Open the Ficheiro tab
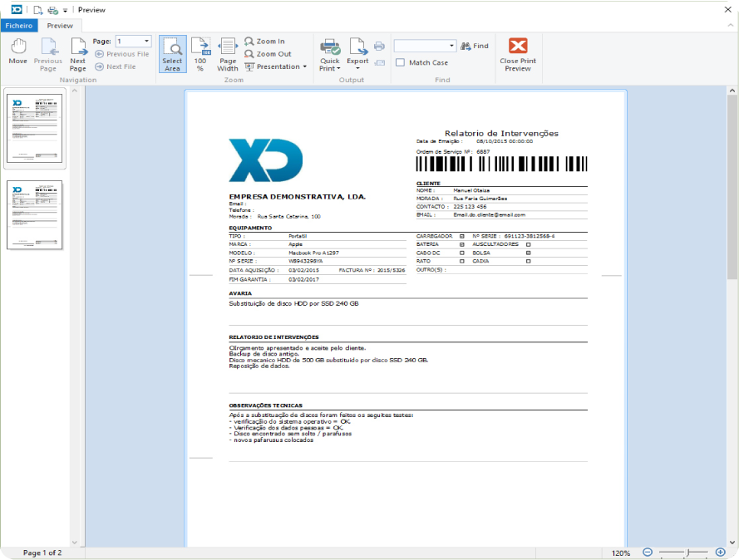 [18, 26]
